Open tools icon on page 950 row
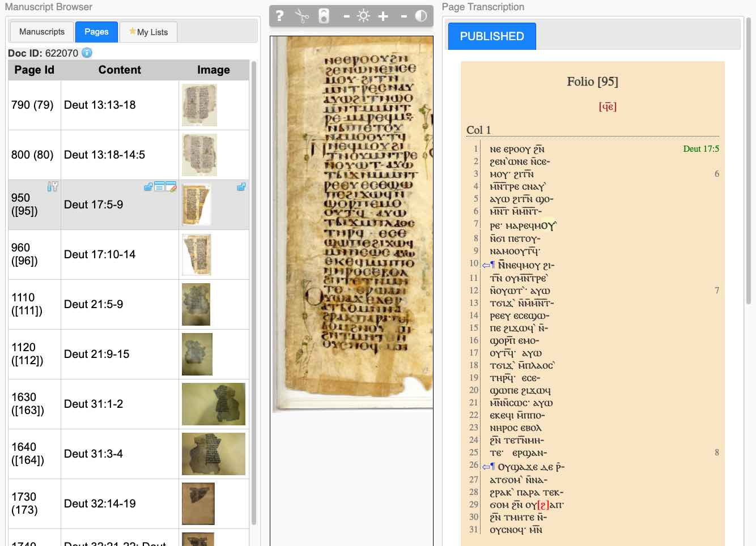The image size is (756, 546). coord(53,186)
